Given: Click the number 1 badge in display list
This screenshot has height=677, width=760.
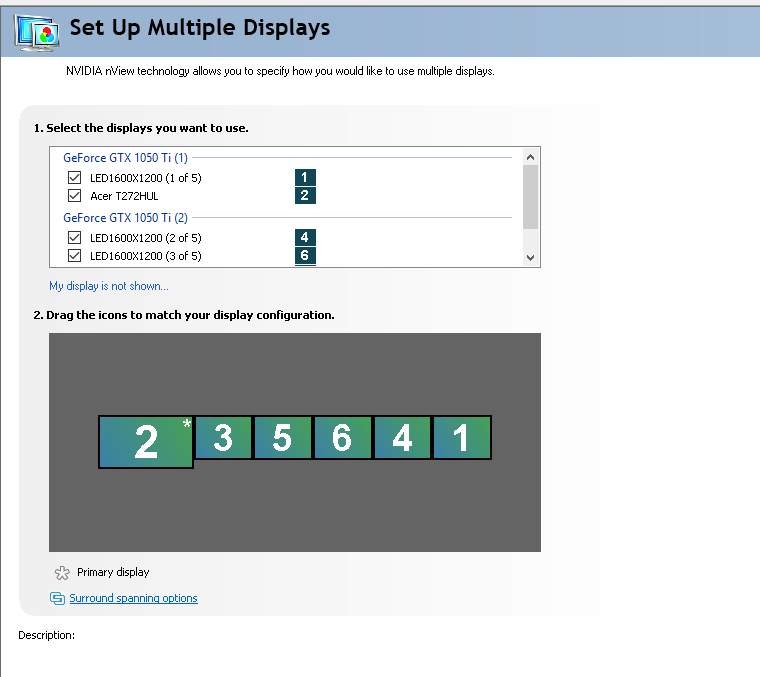Looking at the screenshot, I should [305, 178].
